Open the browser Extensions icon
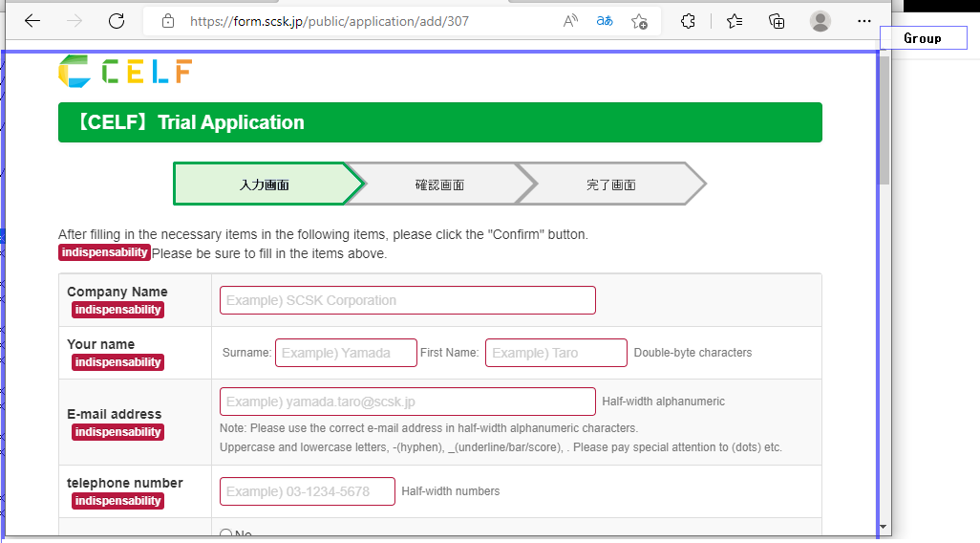 coord(688,21)
